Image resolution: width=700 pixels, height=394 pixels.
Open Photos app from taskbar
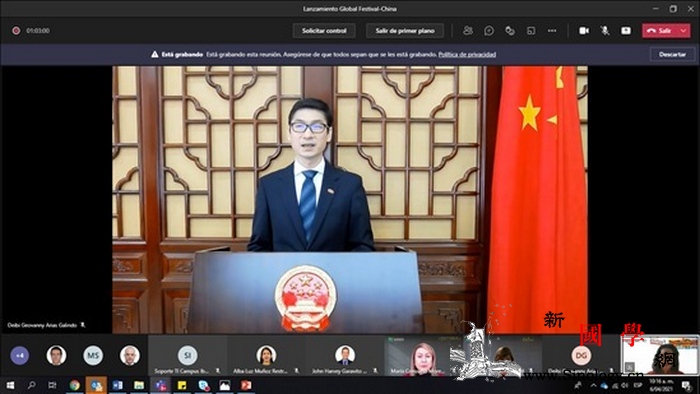coord(225,385)
